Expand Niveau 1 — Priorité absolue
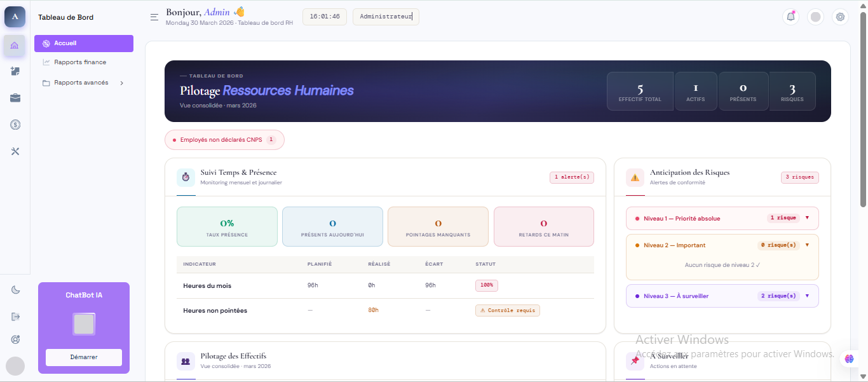 coord(722,218)
